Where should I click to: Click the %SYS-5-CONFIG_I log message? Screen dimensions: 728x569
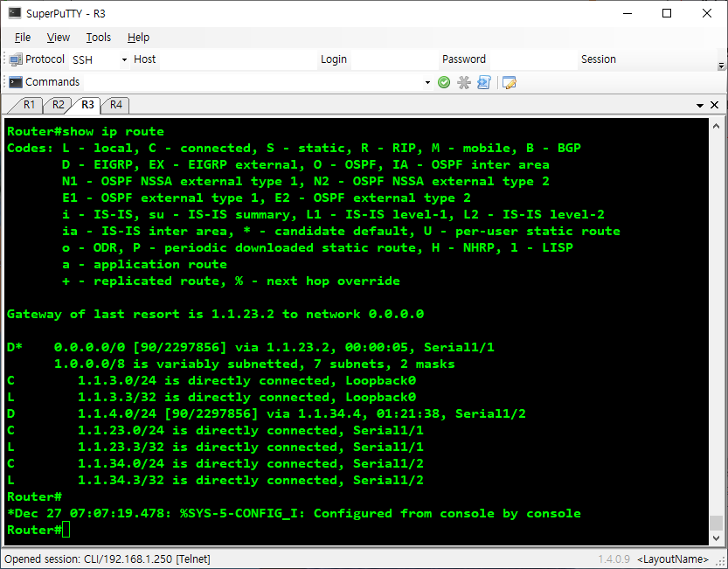294,513
